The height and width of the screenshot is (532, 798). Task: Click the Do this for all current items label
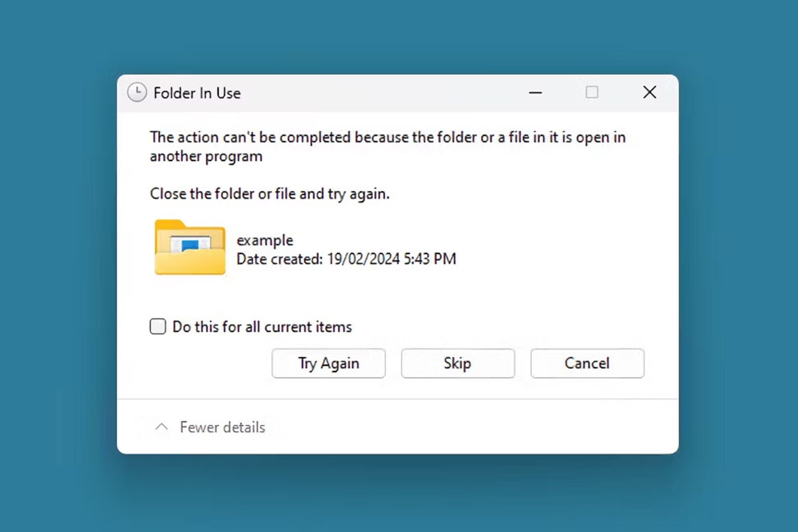[262, 327]
